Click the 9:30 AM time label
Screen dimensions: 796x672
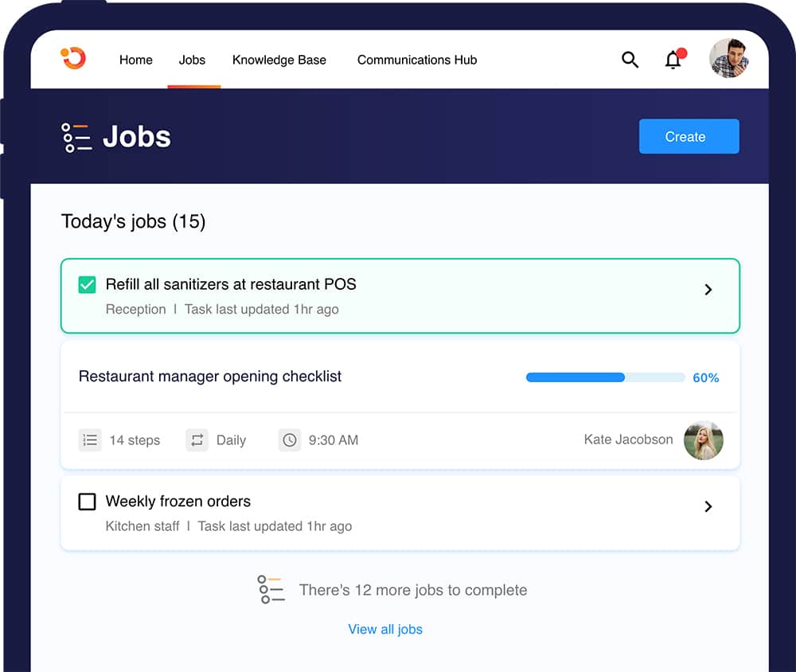(334, 440)
